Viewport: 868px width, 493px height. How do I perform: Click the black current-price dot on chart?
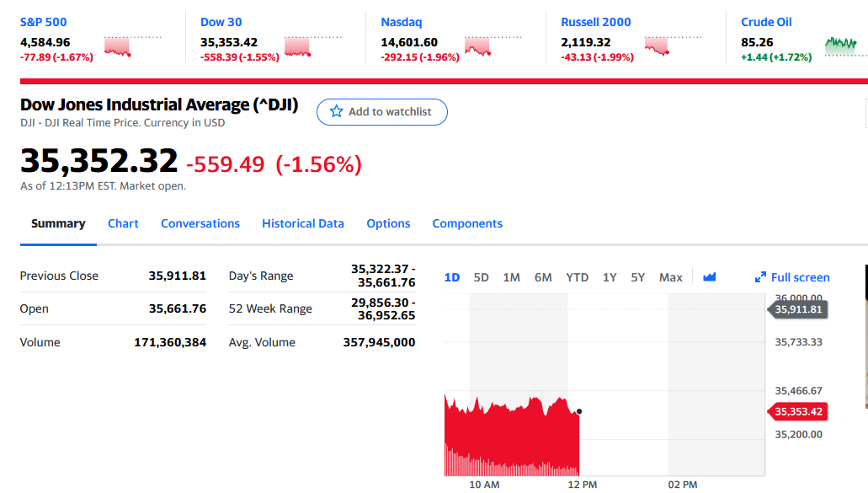click(579, 411)
